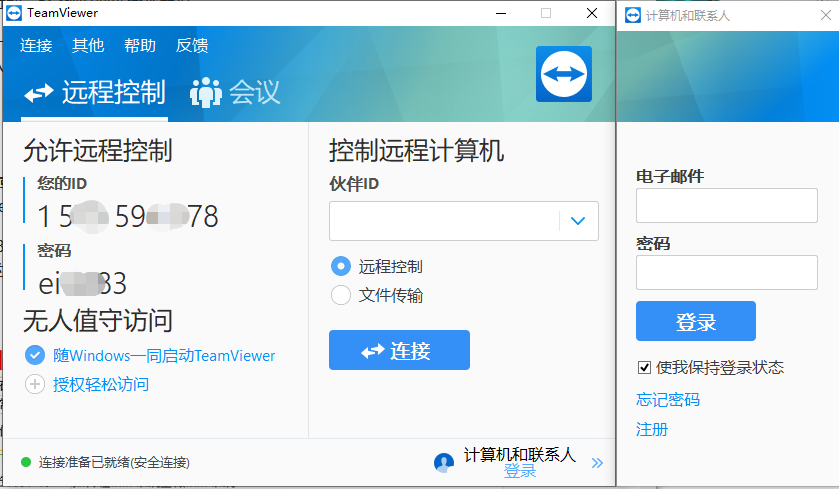Viewport: 839px width, 489px height.
Task: Click the 您的ID number
Action: tap(127, 216)
